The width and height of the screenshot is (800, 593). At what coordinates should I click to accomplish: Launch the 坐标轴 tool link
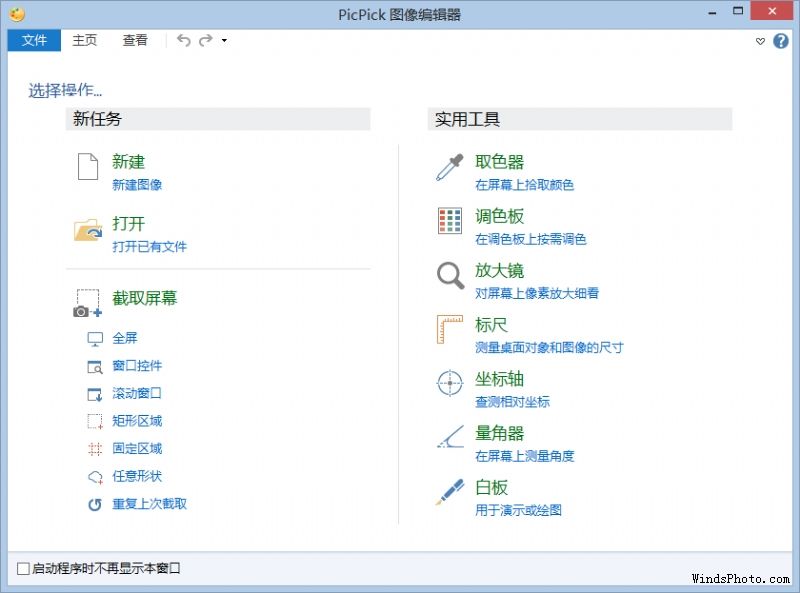coord(499,379)
